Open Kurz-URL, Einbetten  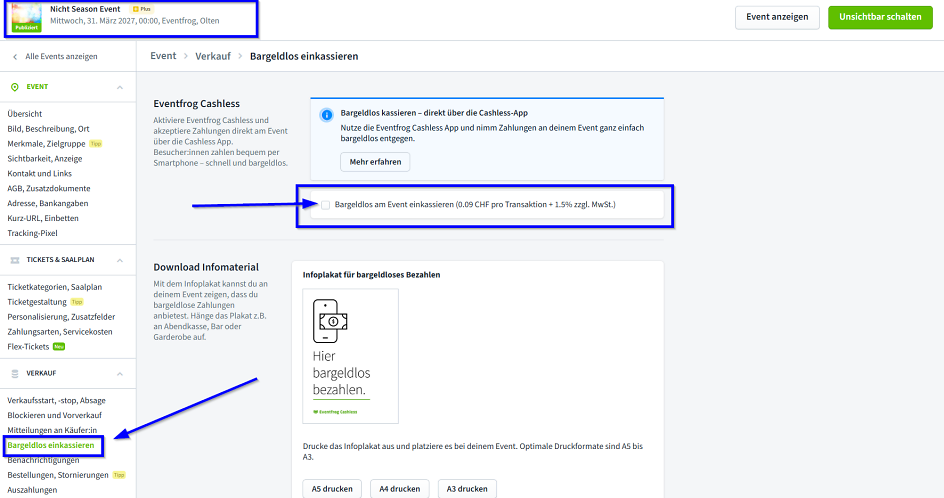point(43,219)
